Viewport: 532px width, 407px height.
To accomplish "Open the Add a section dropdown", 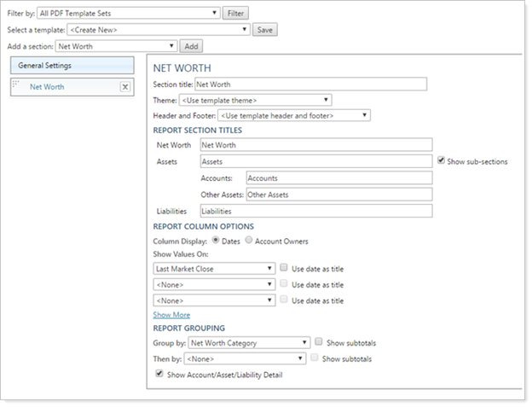I will click(x=117, y=46).
